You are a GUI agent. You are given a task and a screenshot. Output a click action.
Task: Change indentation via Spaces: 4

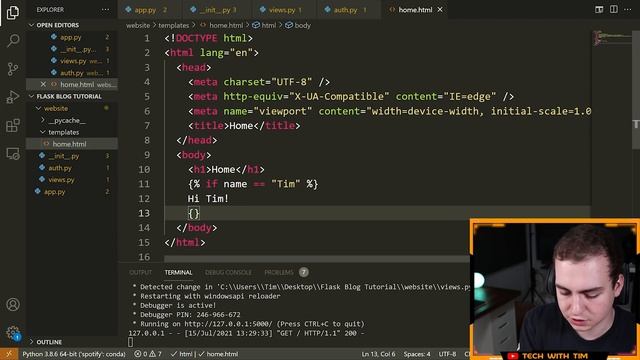[x=417, y=354]
